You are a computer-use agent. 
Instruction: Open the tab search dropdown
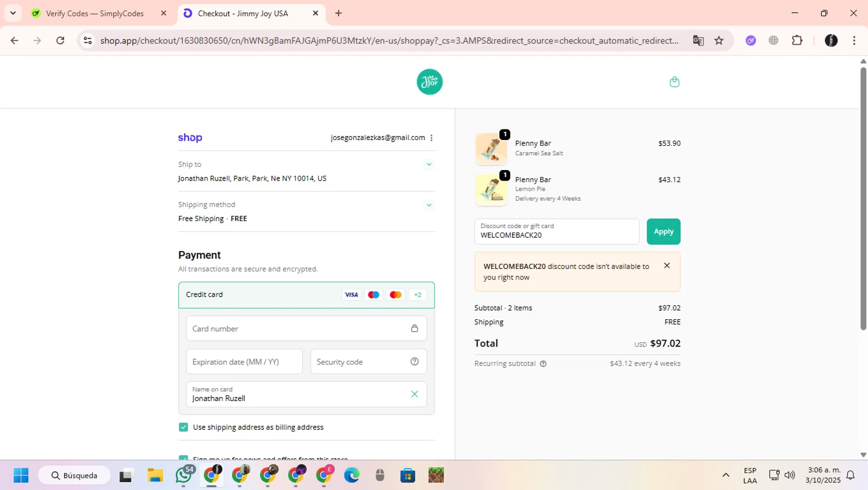[13, 13]
